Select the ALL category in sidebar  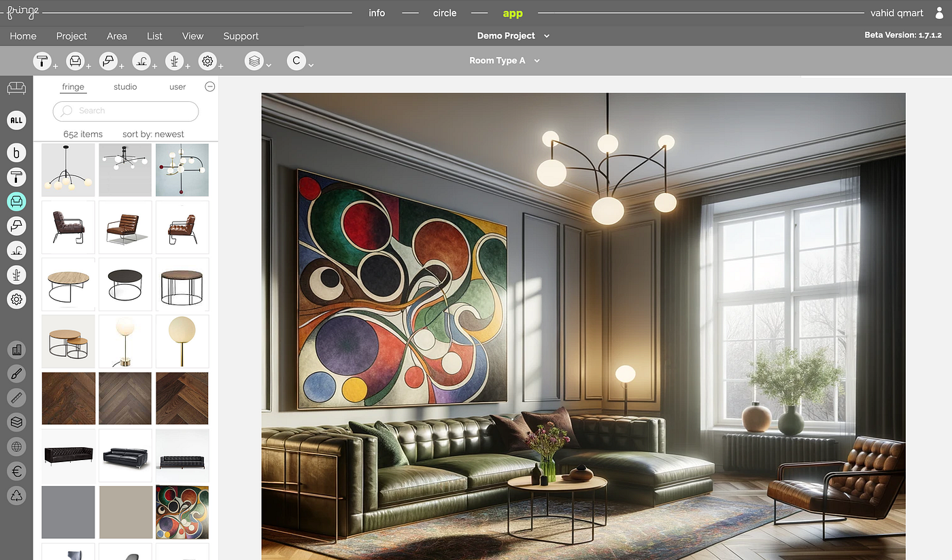[x=16, y=120]
